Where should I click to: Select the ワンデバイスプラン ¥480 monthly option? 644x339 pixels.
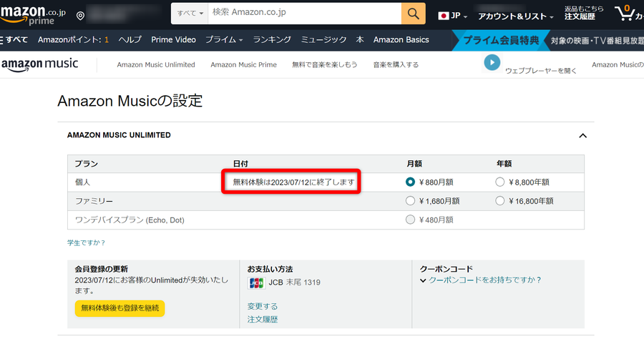pos(410,220)
